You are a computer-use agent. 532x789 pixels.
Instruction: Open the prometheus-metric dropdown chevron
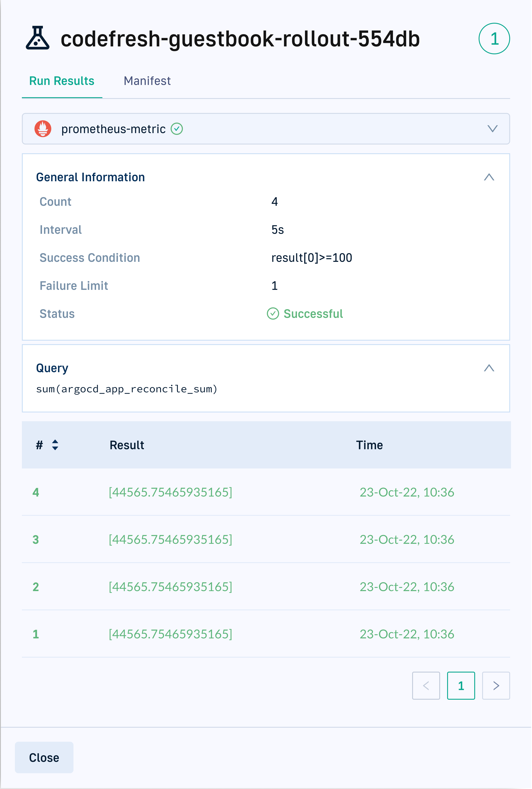pyautogui.click(x=492, y=129)
